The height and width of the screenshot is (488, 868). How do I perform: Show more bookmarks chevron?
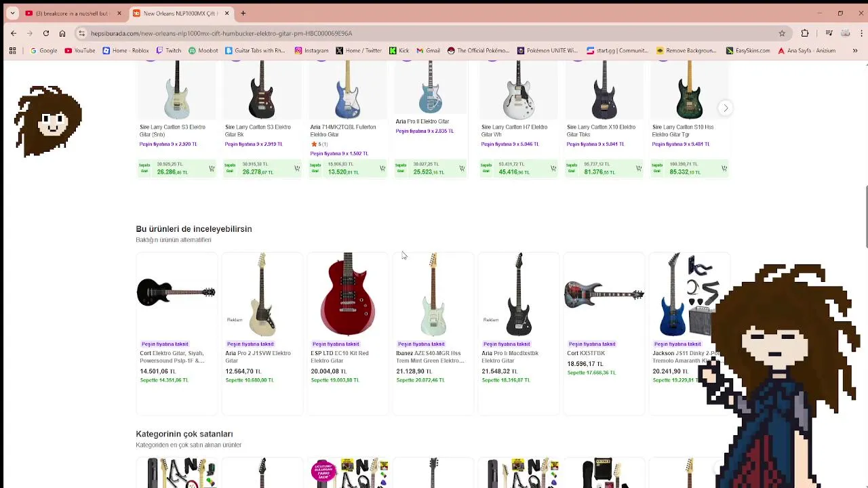pos(855,50)
